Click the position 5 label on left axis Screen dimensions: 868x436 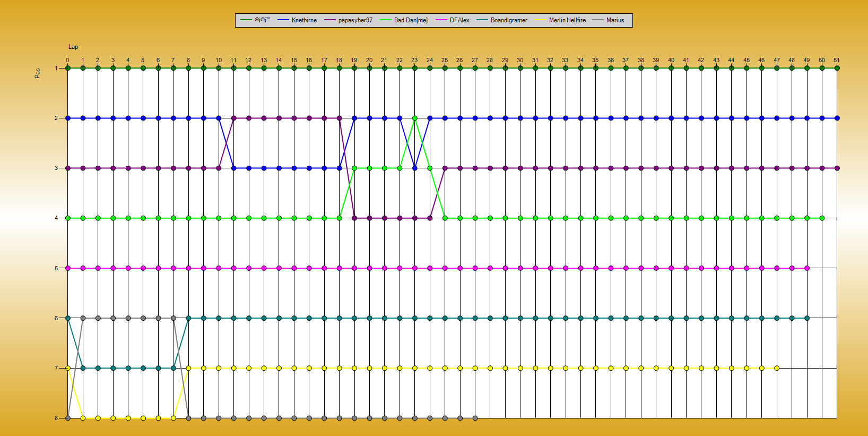point(56,268)
